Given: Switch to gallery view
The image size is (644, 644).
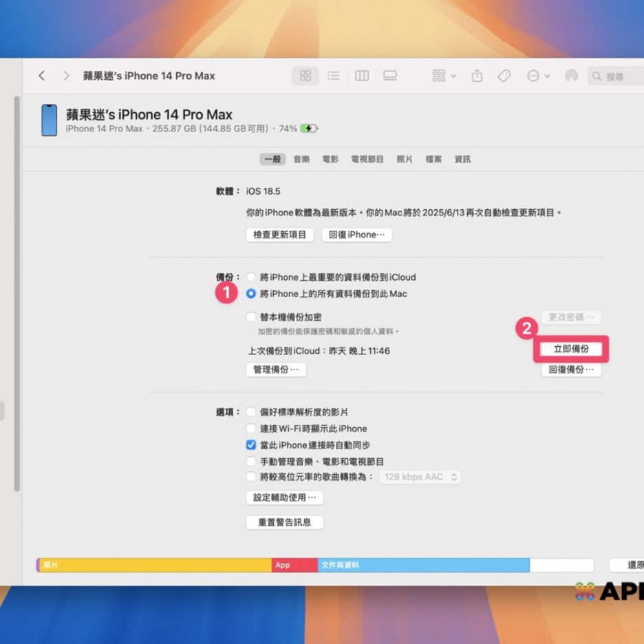Looking at the screenshot, I should [390, 76].
